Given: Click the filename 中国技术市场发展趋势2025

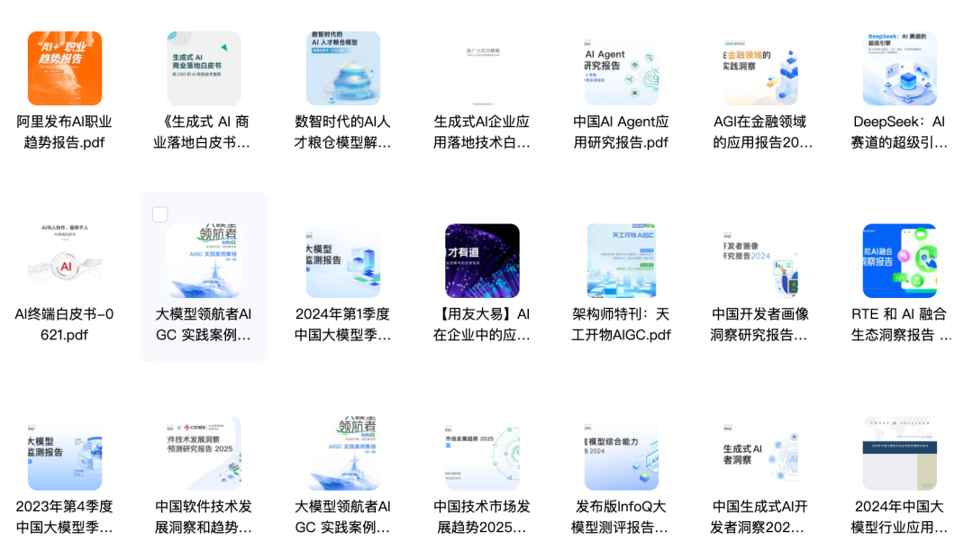Looking at the screenshot, I should click(x=480, y=516).
